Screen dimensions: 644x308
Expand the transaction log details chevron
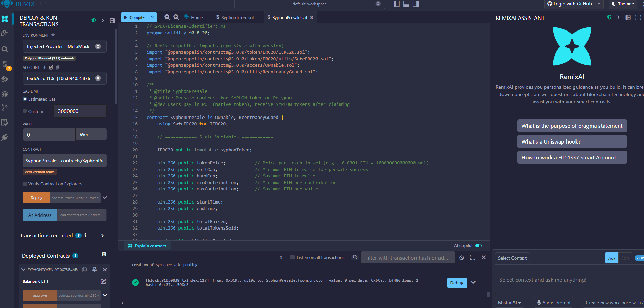point(473,282)
